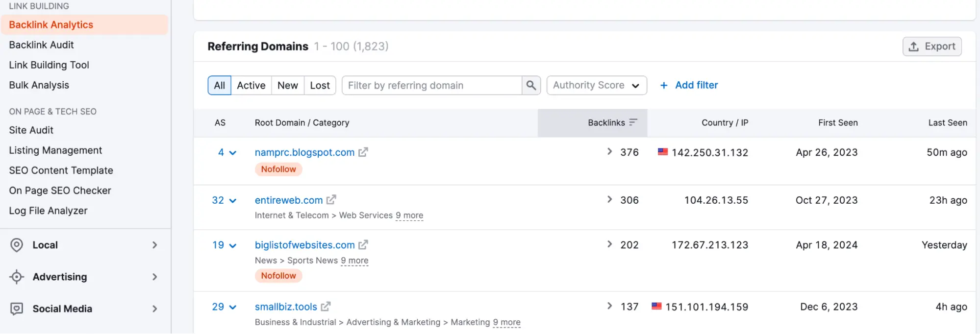Select the New filter tab
The image size is (980, 334).
point(288,85)
